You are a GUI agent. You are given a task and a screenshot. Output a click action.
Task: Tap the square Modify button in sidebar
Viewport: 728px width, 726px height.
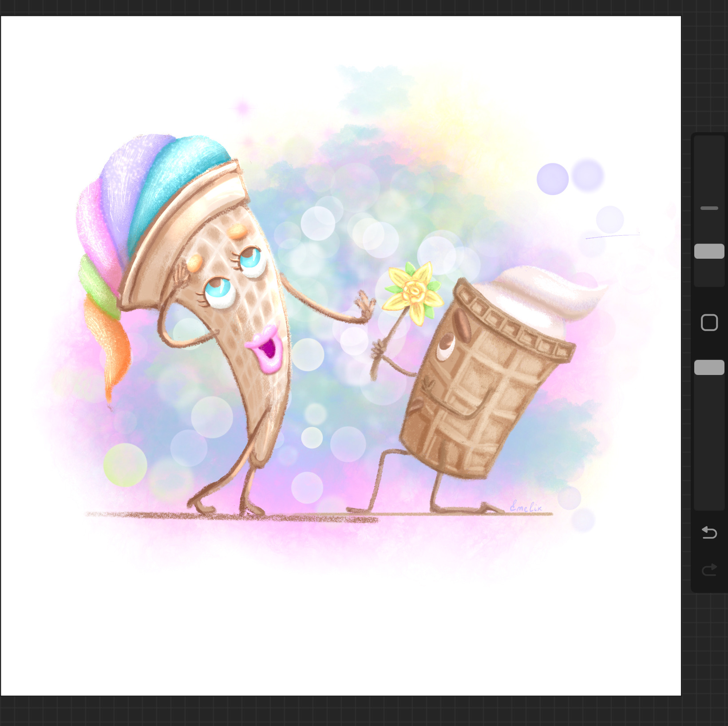click(x=709, y=323)
